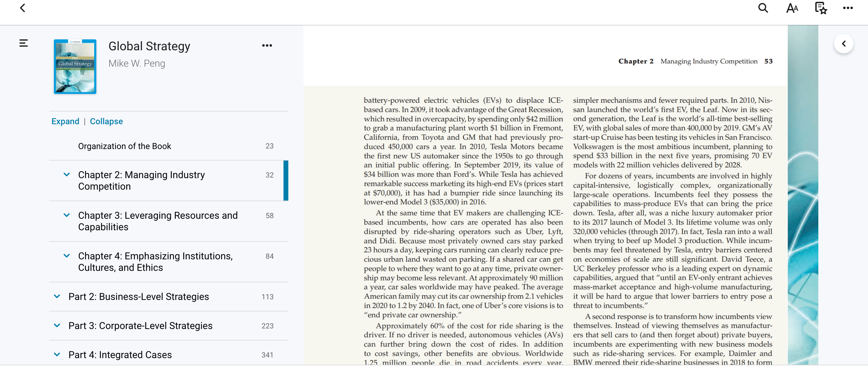Click page number 58 for Chapter 3
The image size is (868, 369).
click(270, 216)
